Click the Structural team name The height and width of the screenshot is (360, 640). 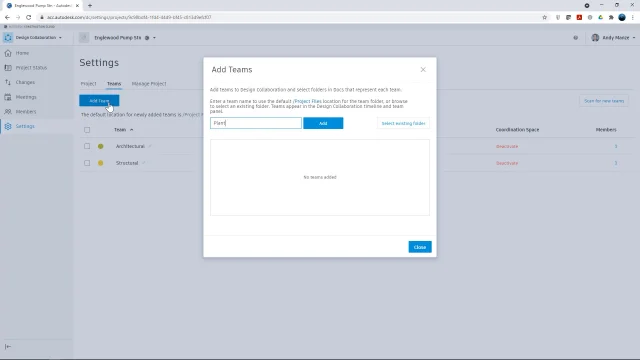point(127,163)
